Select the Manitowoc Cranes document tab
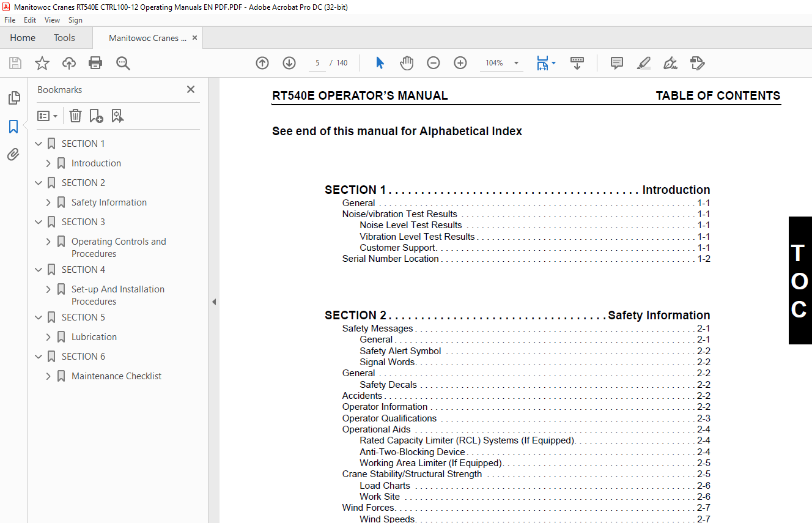812x523 pixels. pos(147,38)
